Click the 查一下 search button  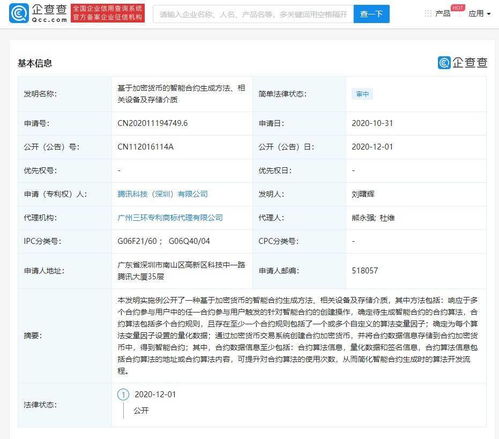pyautogui.click(x=371, y=14)
